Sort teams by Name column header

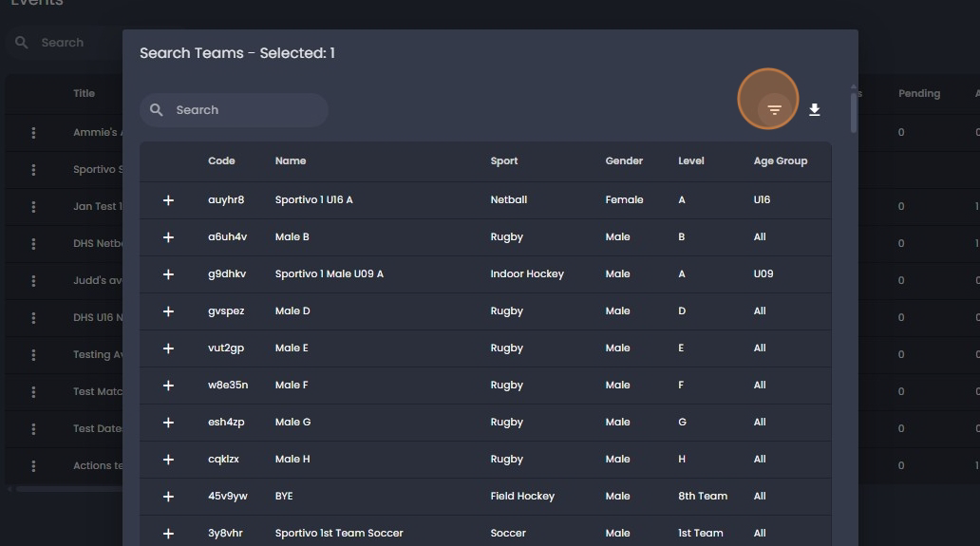[x=291, y=160]
